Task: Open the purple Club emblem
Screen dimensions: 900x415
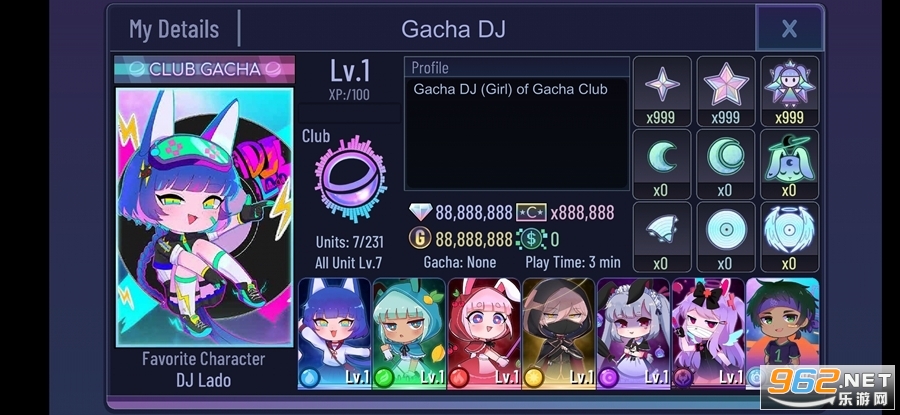Action: [x=350, y=179]
